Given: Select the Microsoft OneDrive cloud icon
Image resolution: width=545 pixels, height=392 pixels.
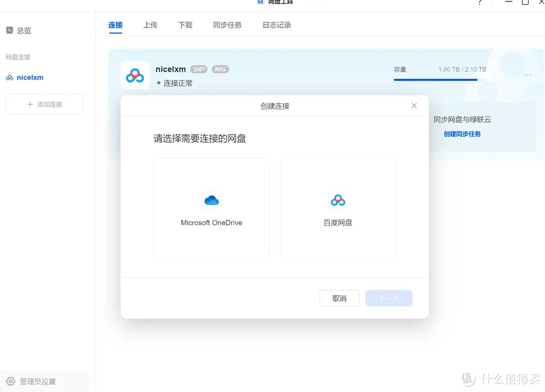Looking at the screenshot, I should [x=211, y=200].
